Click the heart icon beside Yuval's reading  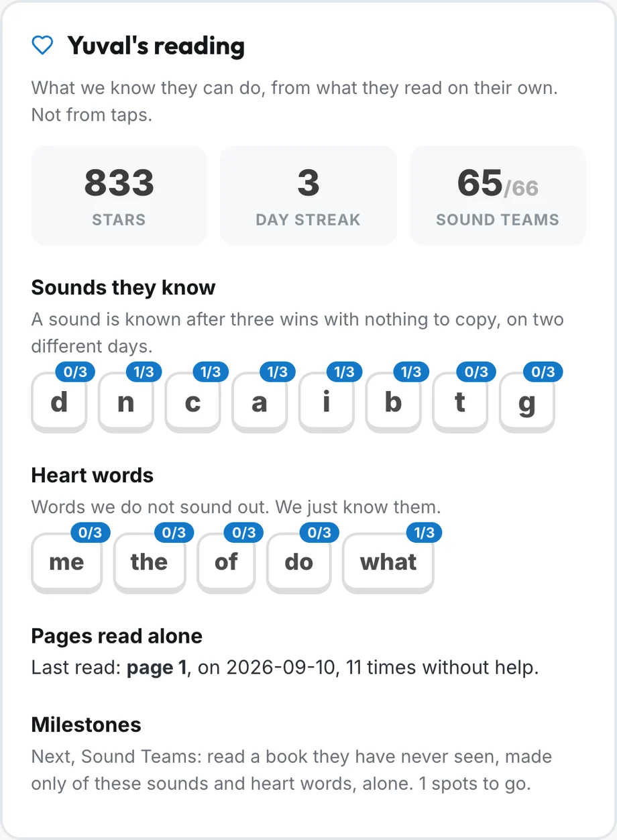(x=42, y=46)
